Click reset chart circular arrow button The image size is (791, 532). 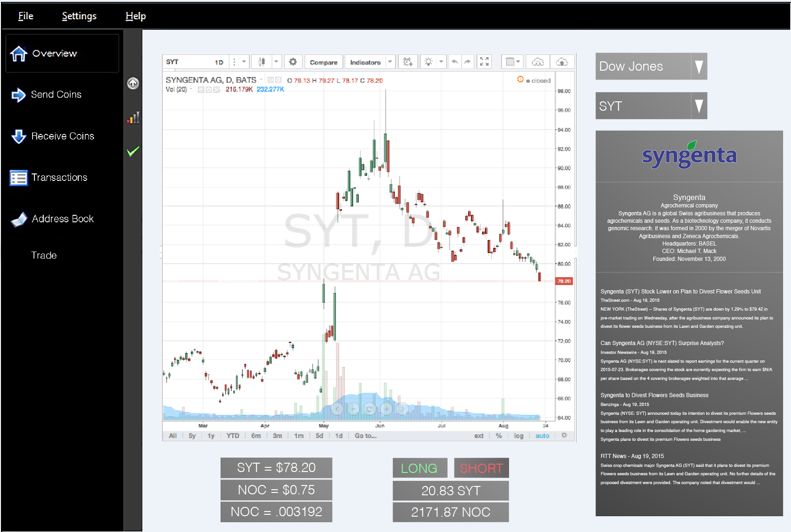click(x=370, y=409)
